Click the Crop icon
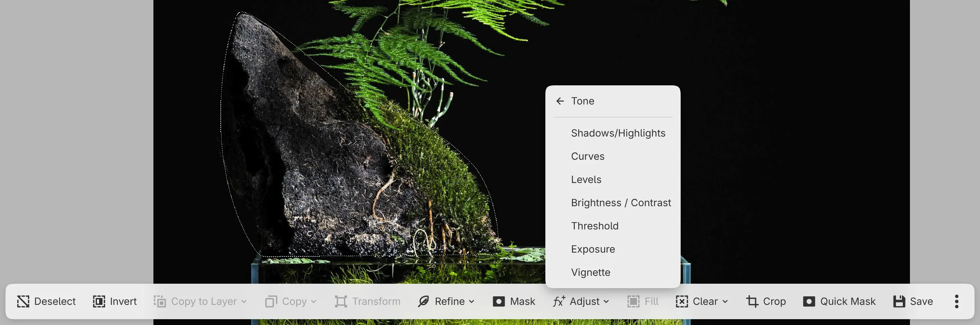Image resolution: width=980 pixels, height=325 pixels. [752, 301]
